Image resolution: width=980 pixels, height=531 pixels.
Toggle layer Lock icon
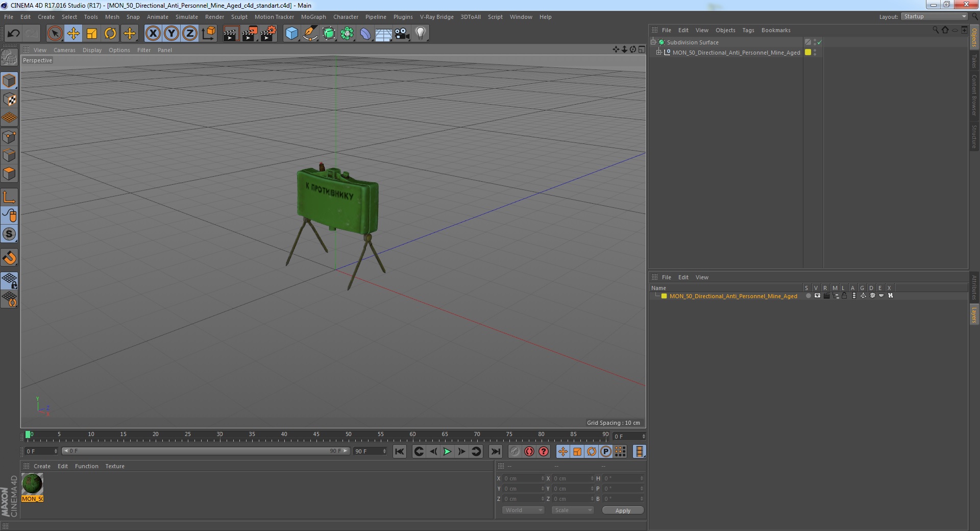point(845,296)
